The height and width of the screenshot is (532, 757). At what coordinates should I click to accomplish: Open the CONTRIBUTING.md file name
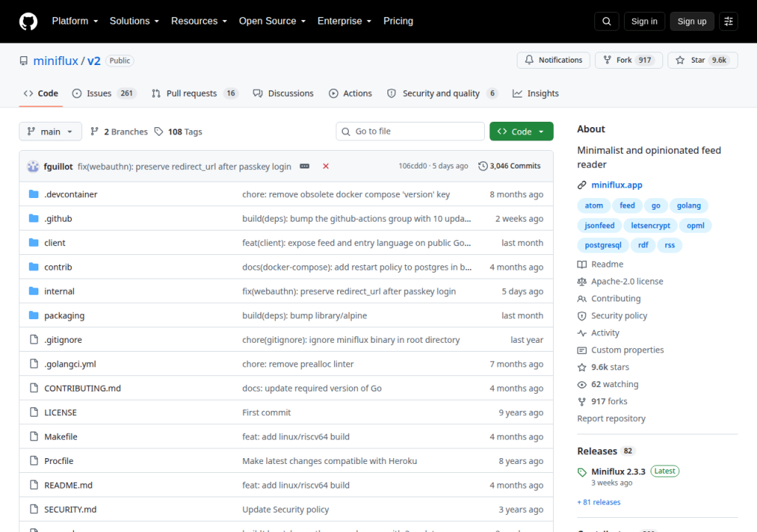point(83,388)
